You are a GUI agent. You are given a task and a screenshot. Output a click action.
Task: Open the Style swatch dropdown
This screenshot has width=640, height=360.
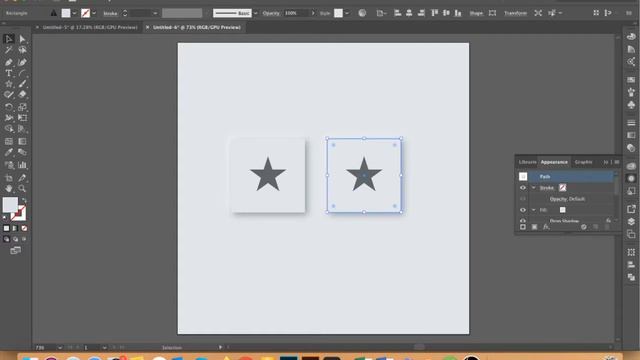[347, 13]
